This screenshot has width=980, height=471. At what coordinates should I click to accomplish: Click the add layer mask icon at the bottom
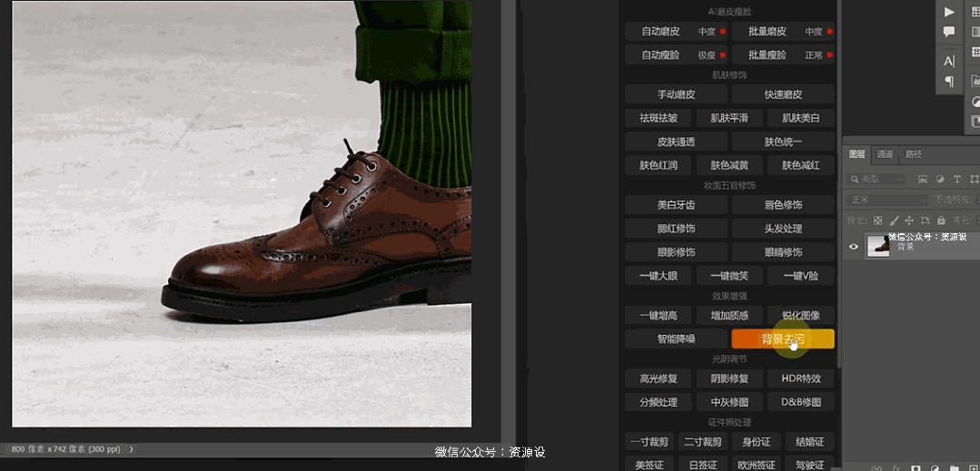click(x=916, y=468)
